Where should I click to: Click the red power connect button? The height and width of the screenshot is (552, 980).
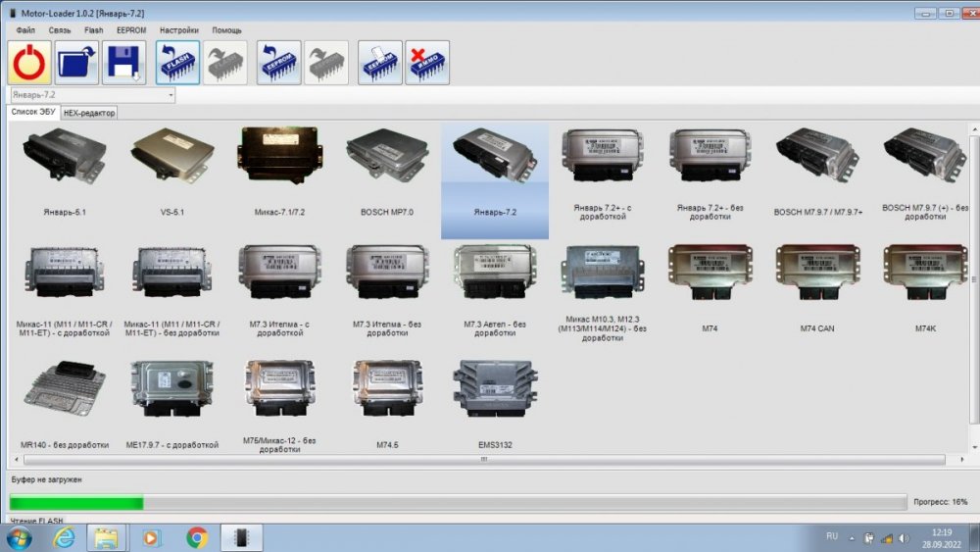pyautogui.click(x=29, y=63)
